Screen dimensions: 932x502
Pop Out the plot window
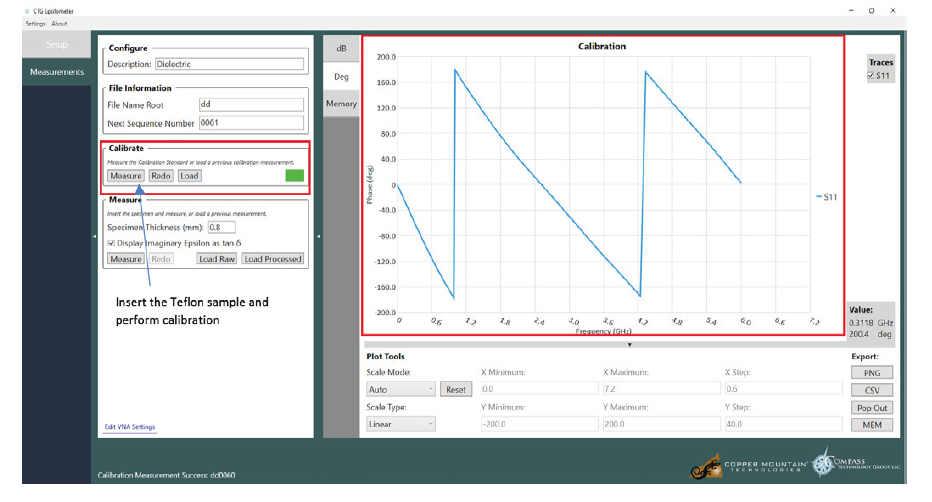[x=871, y=407]
